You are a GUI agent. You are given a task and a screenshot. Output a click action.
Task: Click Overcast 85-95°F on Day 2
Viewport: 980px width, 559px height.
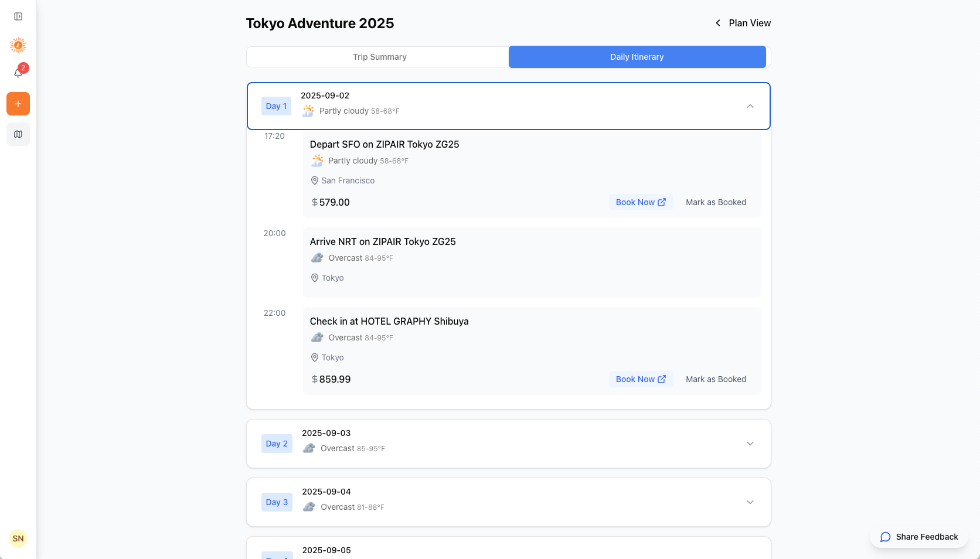353,448
